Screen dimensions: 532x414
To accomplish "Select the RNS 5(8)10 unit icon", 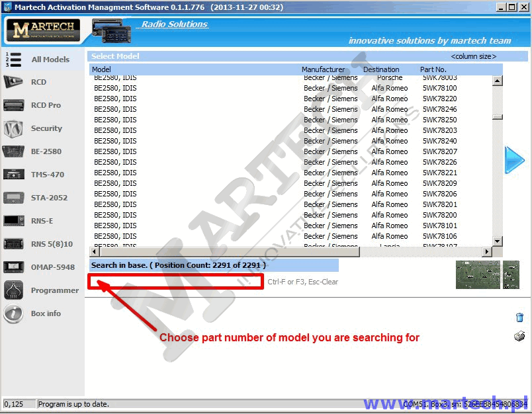I will (x=14, y=244).
